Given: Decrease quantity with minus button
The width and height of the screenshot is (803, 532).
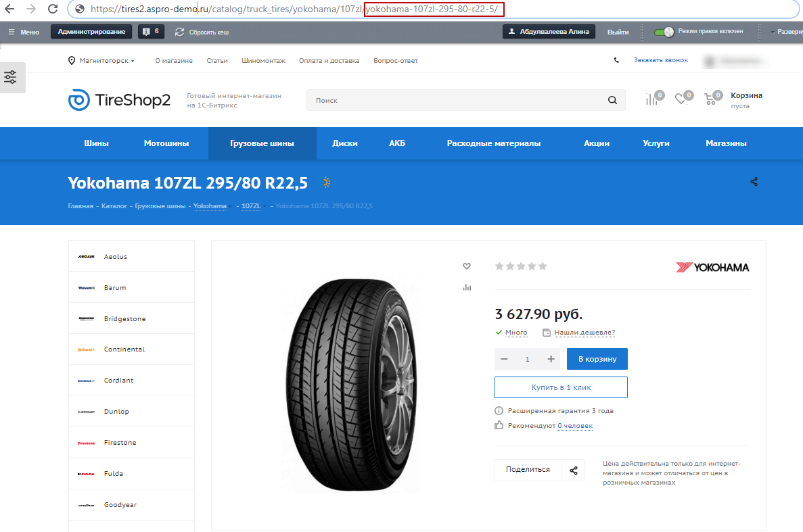Looking at the screenshot, I should [504, 359].
